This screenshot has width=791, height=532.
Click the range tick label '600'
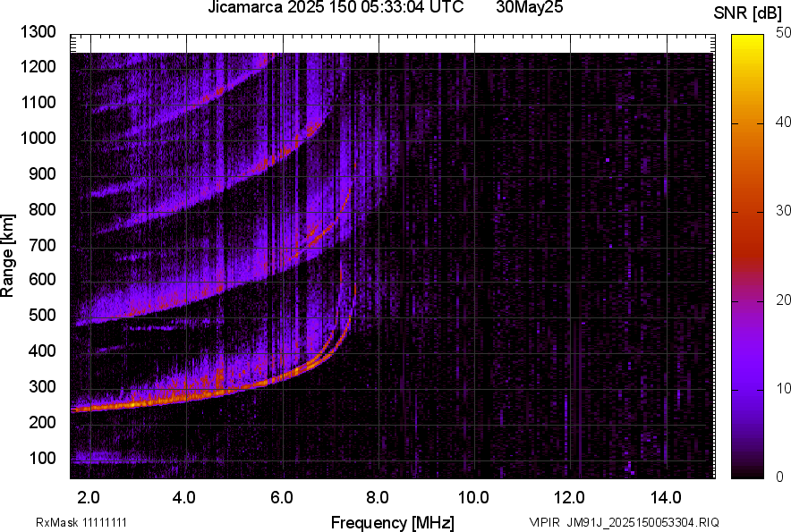tap(42, 279)
